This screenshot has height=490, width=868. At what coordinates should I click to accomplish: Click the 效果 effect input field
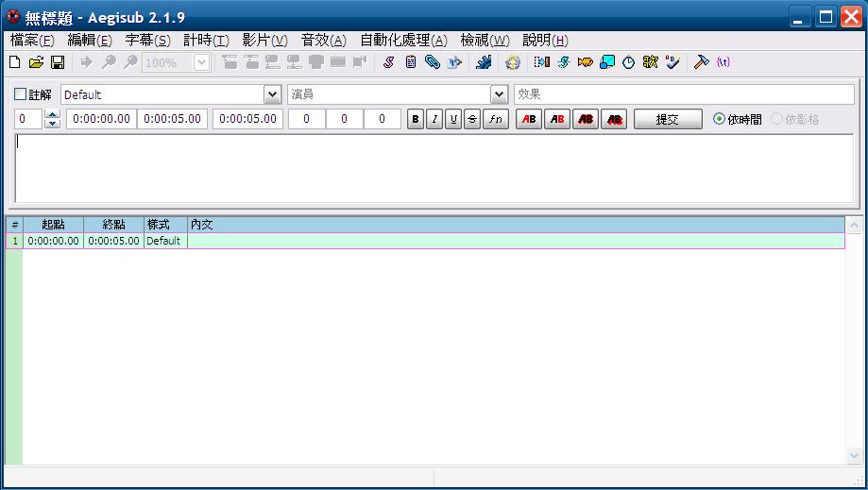coord(684,94)
